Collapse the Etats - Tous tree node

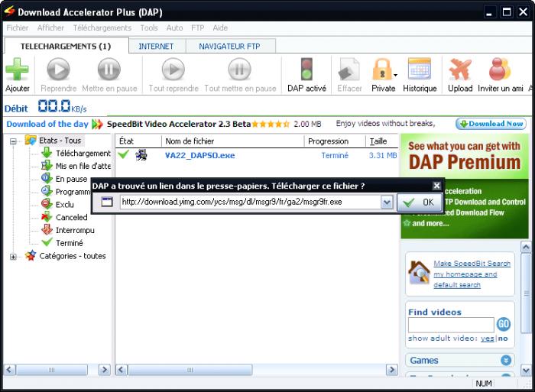tap(13, 141)
